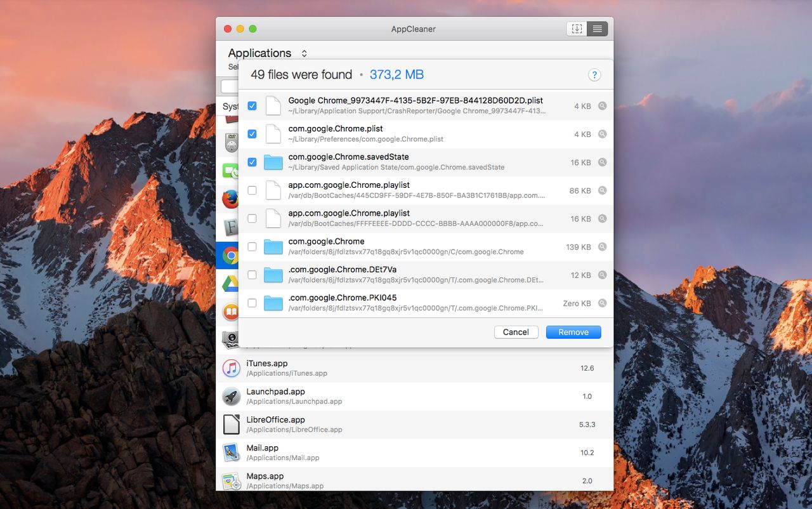812x509 pixels.
Task: Click magnifier icon for the 139 KB folder
Action: tap(602, 247)
